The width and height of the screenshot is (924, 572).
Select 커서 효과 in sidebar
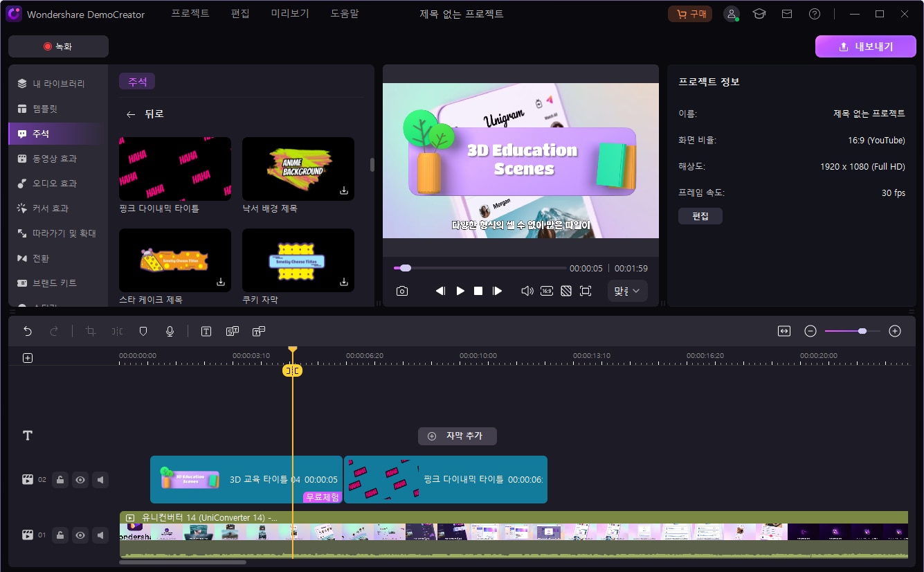pyautogui.click(x=58, y=208)
